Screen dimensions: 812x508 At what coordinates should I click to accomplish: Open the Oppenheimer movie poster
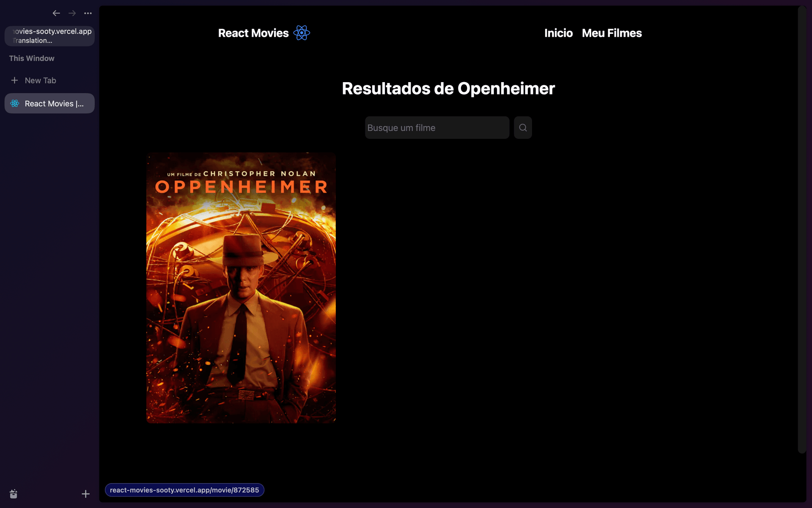click(241, 288)
